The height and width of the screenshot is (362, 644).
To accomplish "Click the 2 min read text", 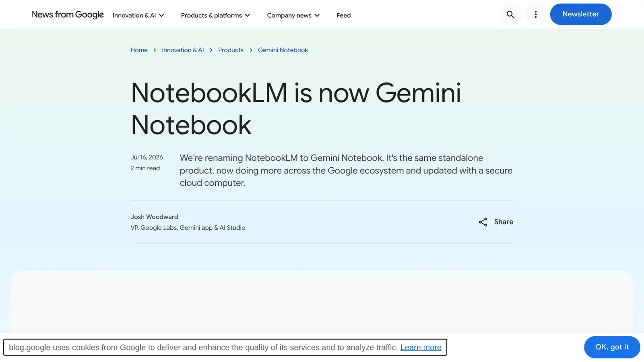I will 145,168.
